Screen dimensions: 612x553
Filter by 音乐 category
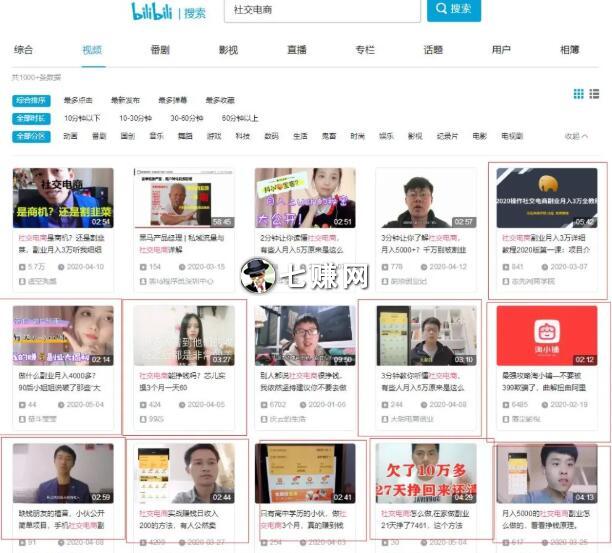coord(157,136)
